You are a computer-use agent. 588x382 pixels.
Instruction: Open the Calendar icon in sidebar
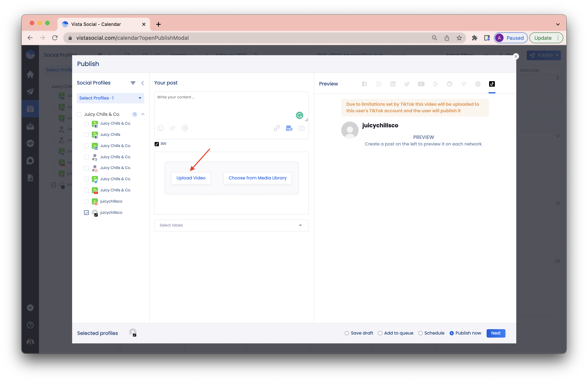click(30, 109)
